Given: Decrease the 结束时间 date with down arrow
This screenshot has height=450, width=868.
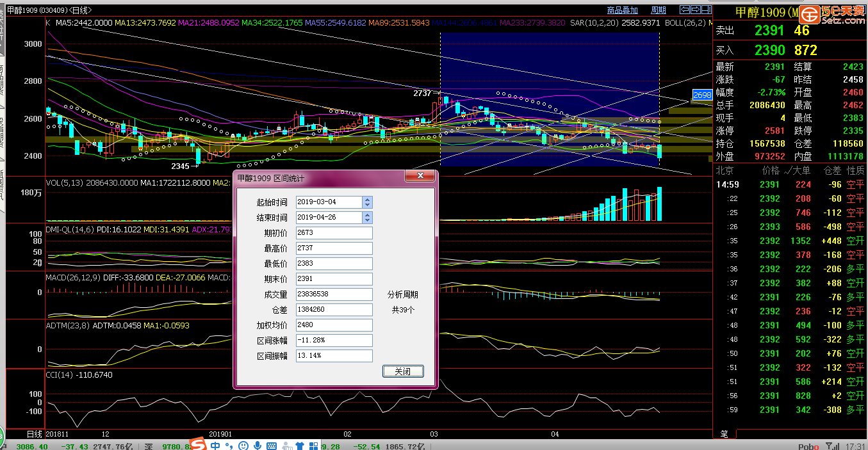Looking at the screenshot, I should coord(367,220).
